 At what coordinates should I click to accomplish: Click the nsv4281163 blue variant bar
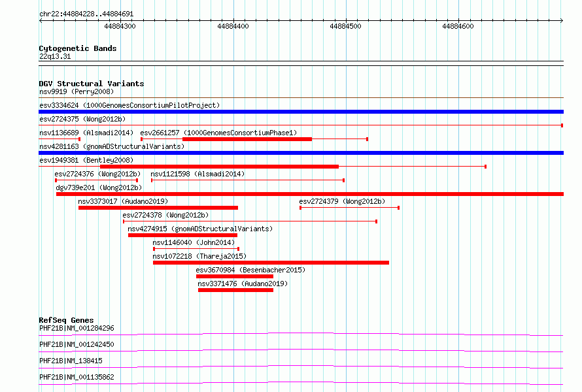coord(301,153)
